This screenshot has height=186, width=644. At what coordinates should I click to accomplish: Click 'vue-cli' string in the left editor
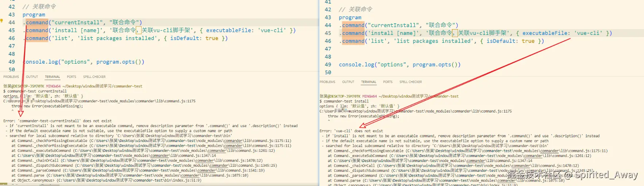(x=272, y=30)
